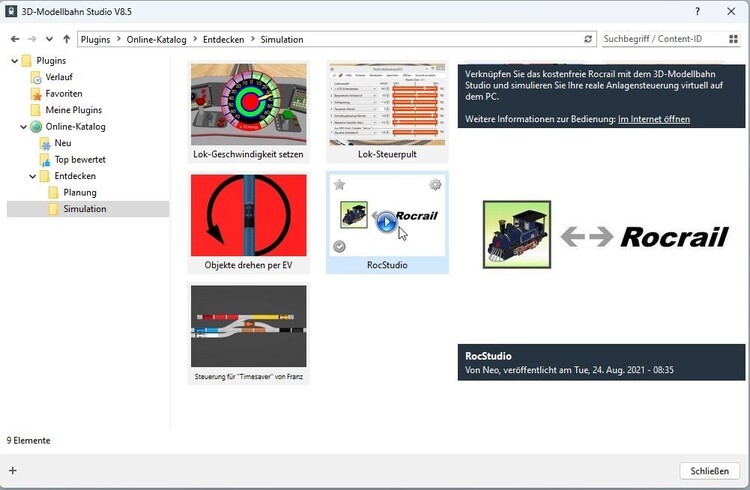Viewport: 750px width, 490px height.
Task: Click the Online-Katalog globe icon
Action: (36, 127)
